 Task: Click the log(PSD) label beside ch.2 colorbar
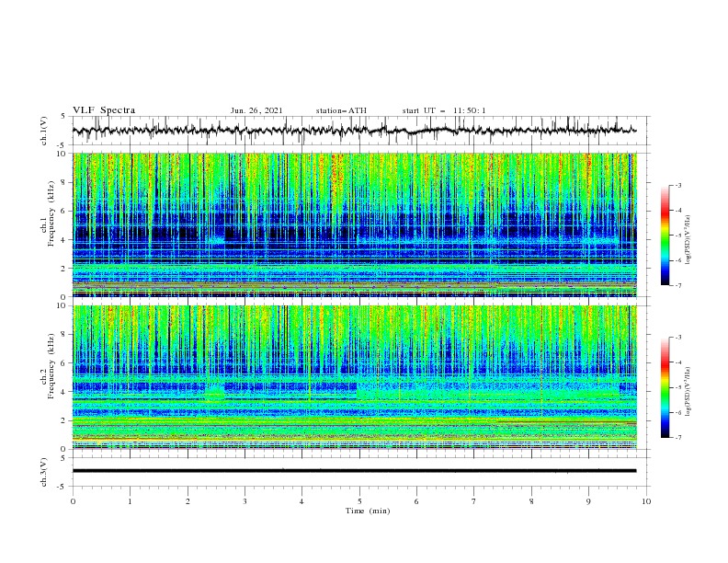pos(688,391)
